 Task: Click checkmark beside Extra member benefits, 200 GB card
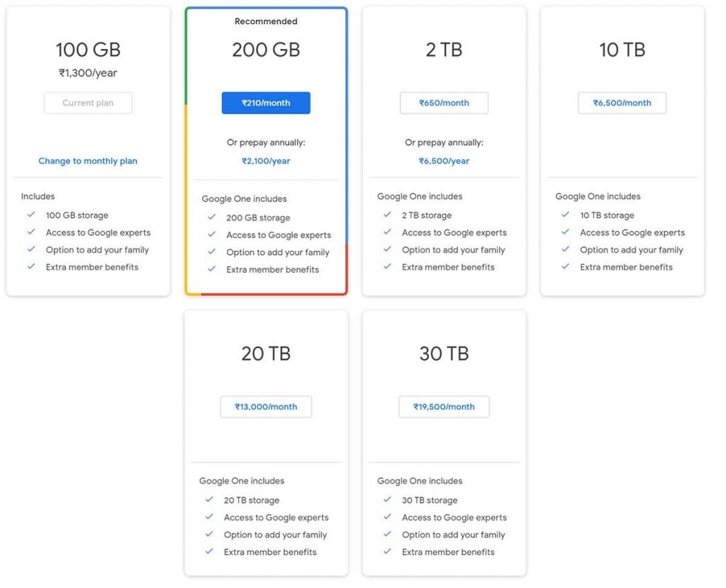pos(211,268)
